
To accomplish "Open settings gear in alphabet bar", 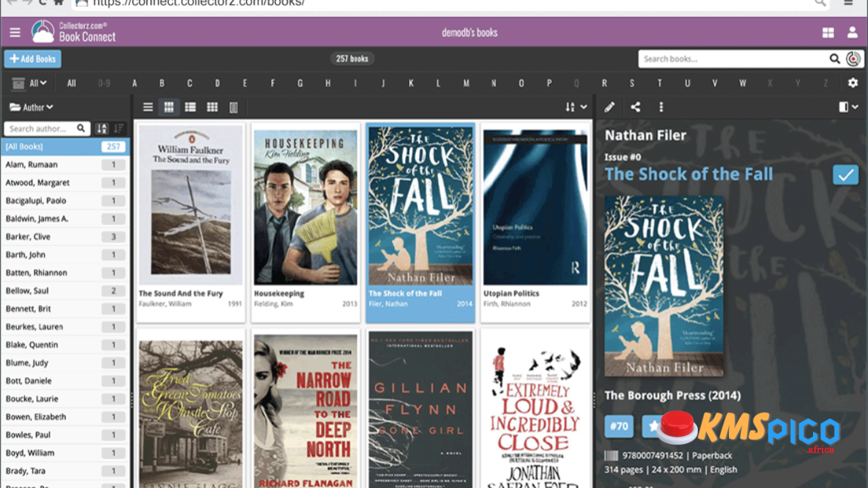I will (853, 83).
